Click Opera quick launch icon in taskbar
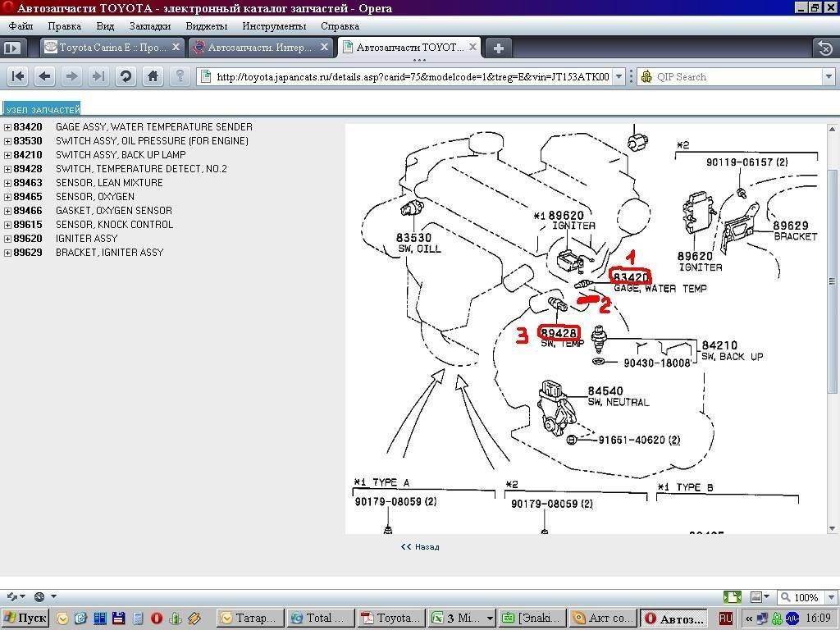The height and width of the screenshot is (630, 840). point(156,618)
